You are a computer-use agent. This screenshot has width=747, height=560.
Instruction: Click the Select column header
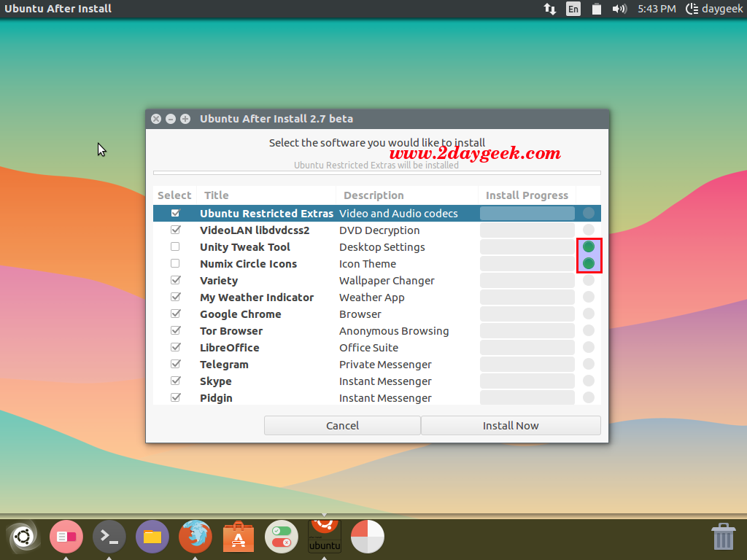[174, 195]
